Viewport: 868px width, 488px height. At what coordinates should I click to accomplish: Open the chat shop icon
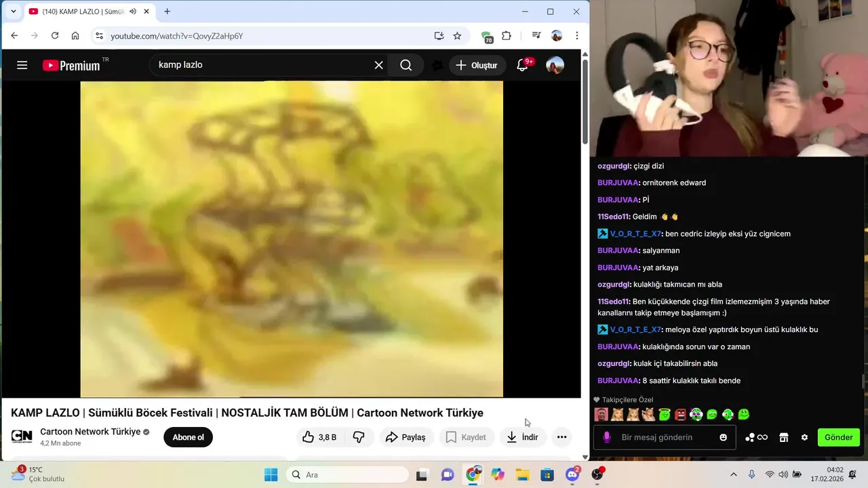[784, 438]
